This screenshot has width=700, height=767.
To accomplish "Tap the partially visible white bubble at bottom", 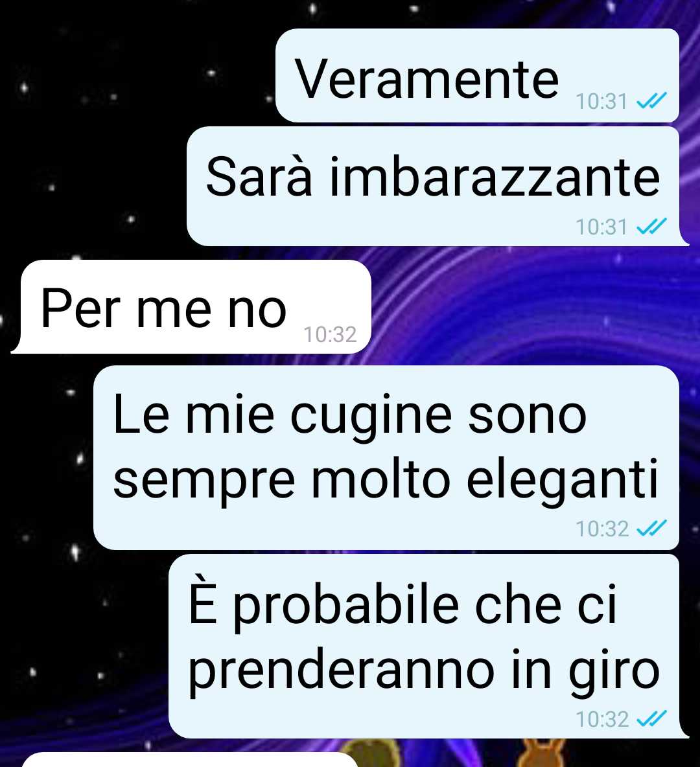I will 190,760.
